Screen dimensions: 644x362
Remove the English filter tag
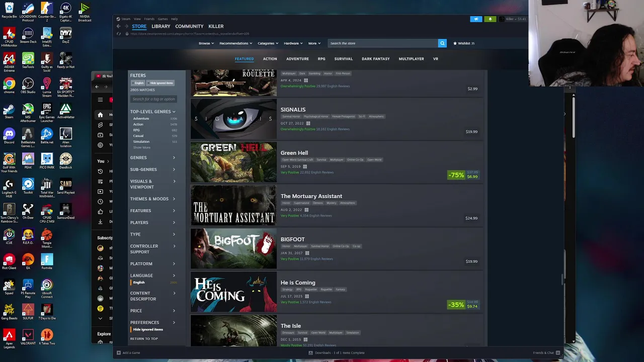point(138,83)
